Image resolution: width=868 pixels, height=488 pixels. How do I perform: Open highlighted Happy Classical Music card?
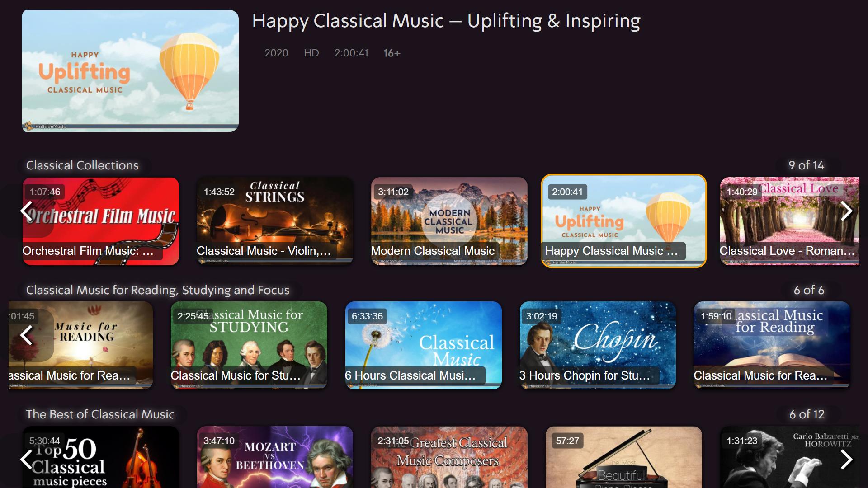(624, 221)
